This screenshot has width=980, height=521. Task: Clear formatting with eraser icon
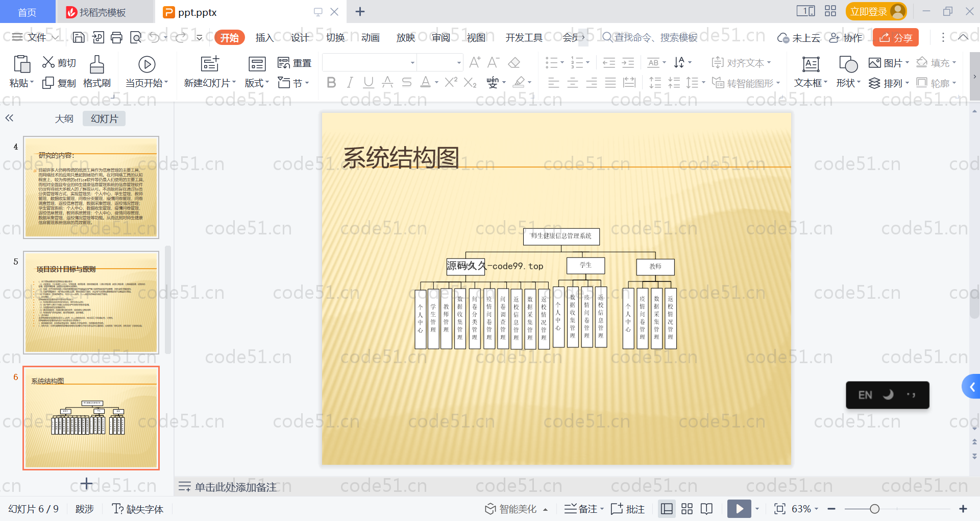point(514,63)
